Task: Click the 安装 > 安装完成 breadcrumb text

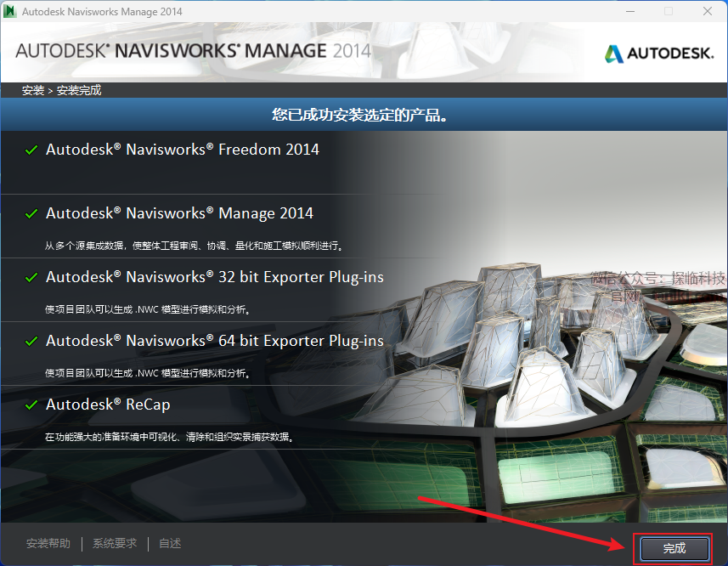Action: pyautogui.click(x=61, y=90)
